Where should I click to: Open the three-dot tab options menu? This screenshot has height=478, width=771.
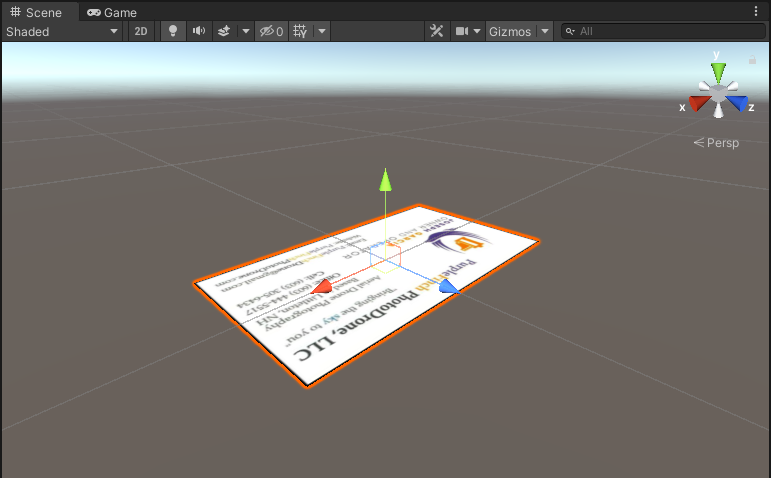coord(756,12)
